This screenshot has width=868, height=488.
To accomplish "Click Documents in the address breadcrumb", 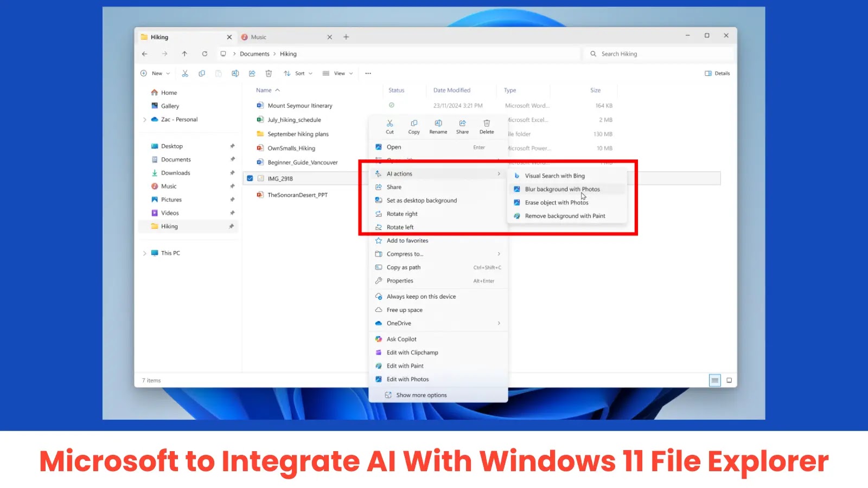I will point(254,54).
